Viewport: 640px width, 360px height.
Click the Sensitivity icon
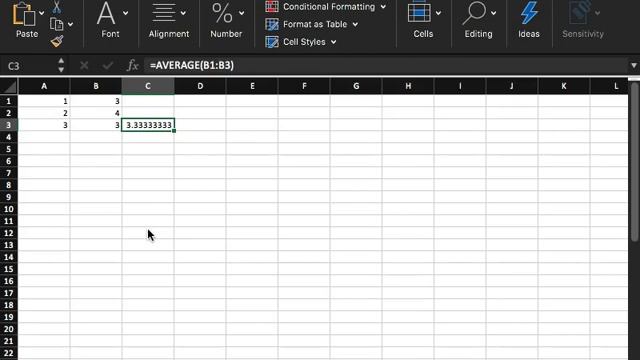tap(581, 13)
